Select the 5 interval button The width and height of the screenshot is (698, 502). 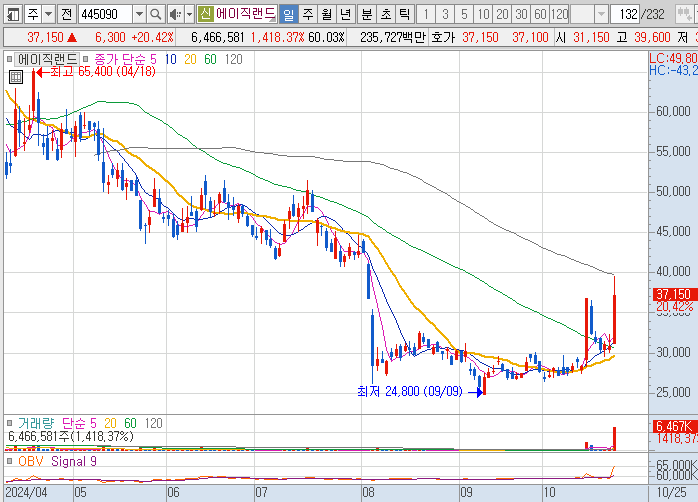(x=464, y=14)
